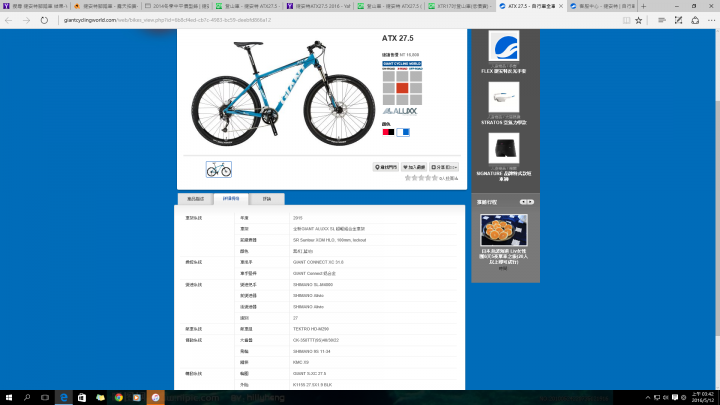
Task: Open the STRATOS sunglasses thumbnail
Action: pos(504,97)
